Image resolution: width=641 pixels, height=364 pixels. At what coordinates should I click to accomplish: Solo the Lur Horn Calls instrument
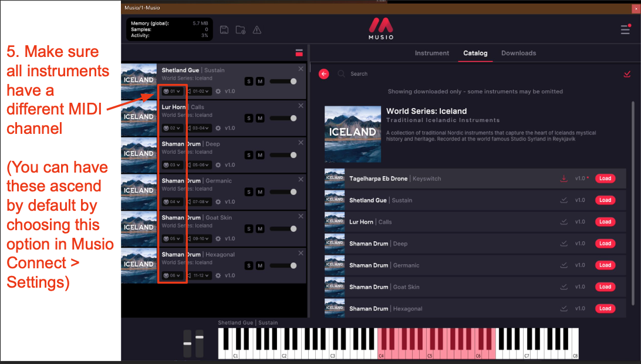(248, 118)
